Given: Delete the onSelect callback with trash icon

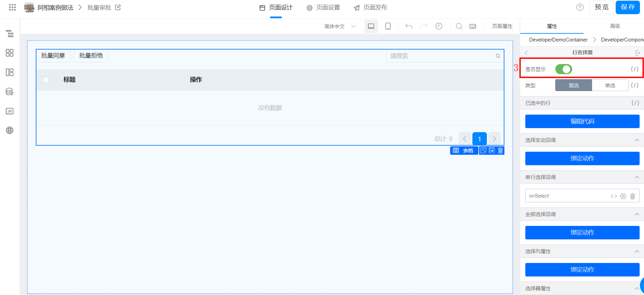Looking at the screenshot, I should 633,196.
